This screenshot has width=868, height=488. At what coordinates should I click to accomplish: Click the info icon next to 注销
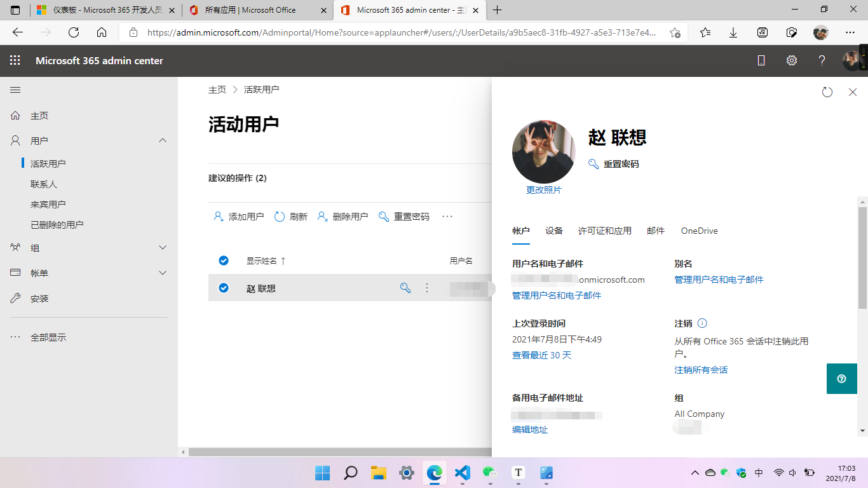click(x=702, y=323)
